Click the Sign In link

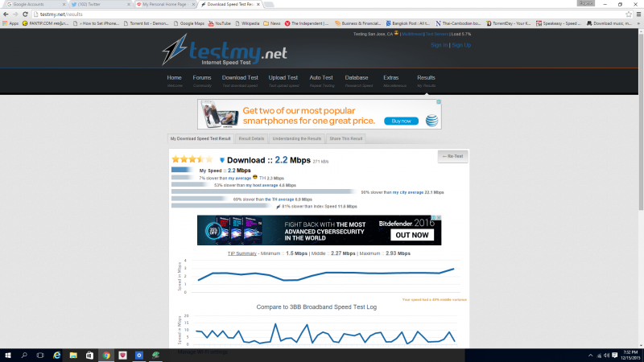tap(440, 45)
